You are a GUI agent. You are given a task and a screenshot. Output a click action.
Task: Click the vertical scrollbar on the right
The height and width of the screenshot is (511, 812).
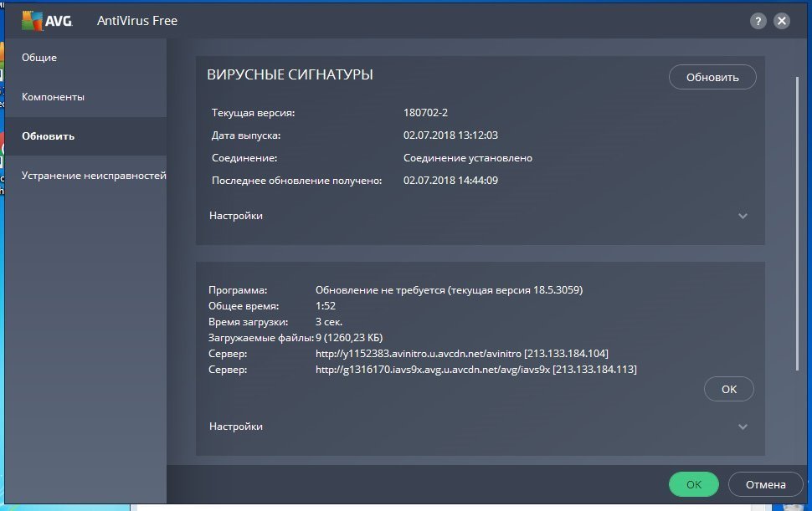point(797,223)
